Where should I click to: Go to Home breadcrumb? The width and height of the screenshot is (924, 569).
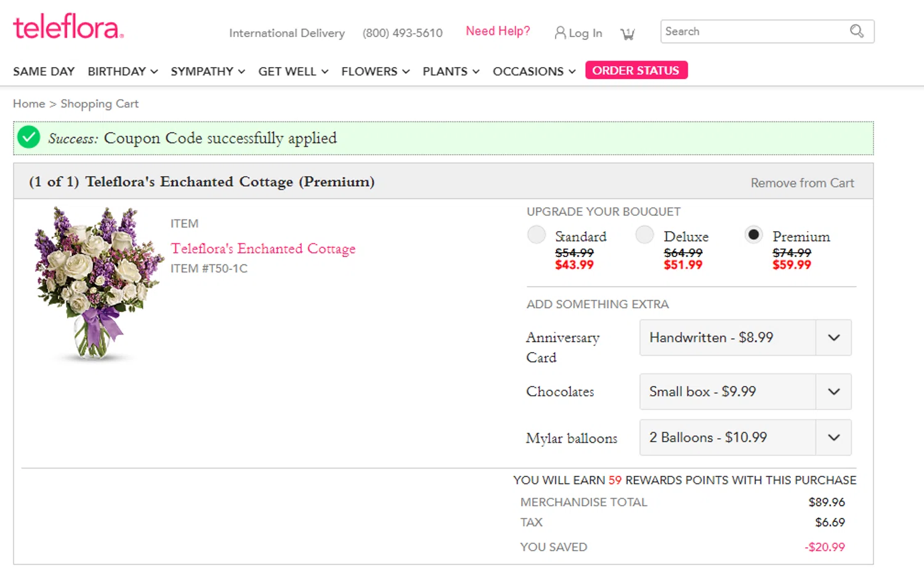29,104
